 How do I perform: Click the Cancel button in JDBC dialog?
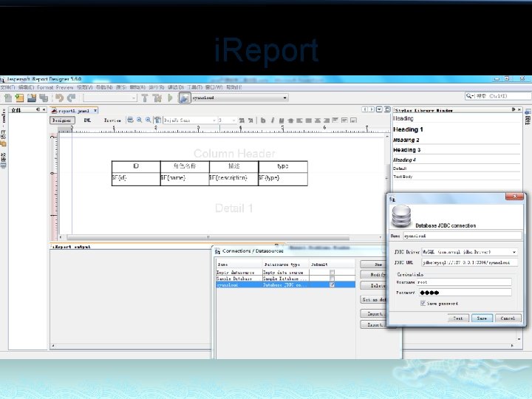pyautogui.click(x=508, y=318)
